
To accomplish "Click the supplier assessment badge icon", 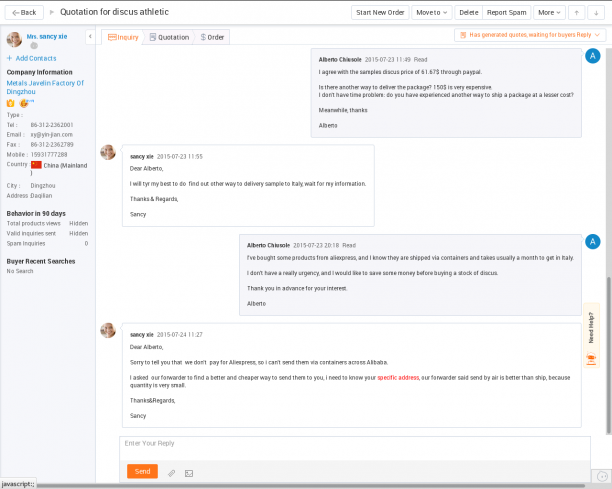I will tap(25, 103).
